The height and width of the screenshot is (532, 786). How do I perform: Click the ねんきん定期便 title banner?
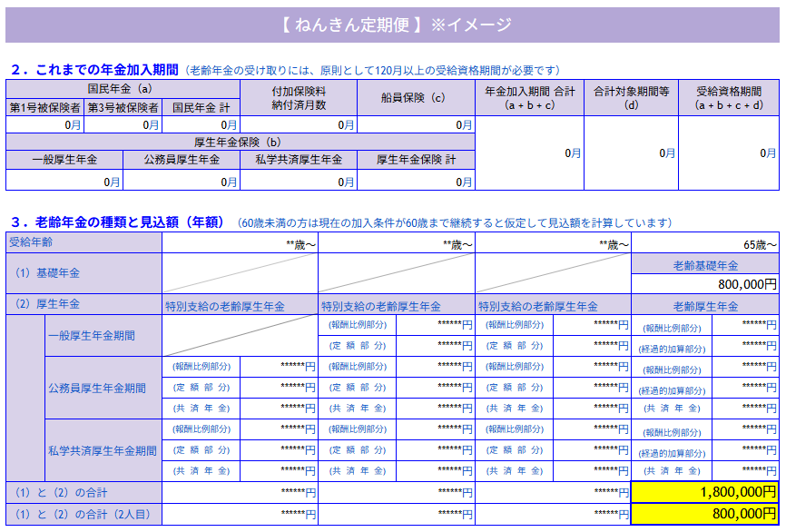tap(392, 25)
